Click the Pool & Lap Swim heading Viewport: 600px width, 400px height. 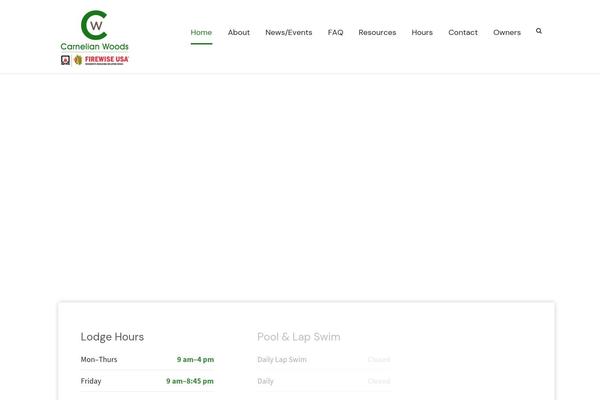[298, 337]
